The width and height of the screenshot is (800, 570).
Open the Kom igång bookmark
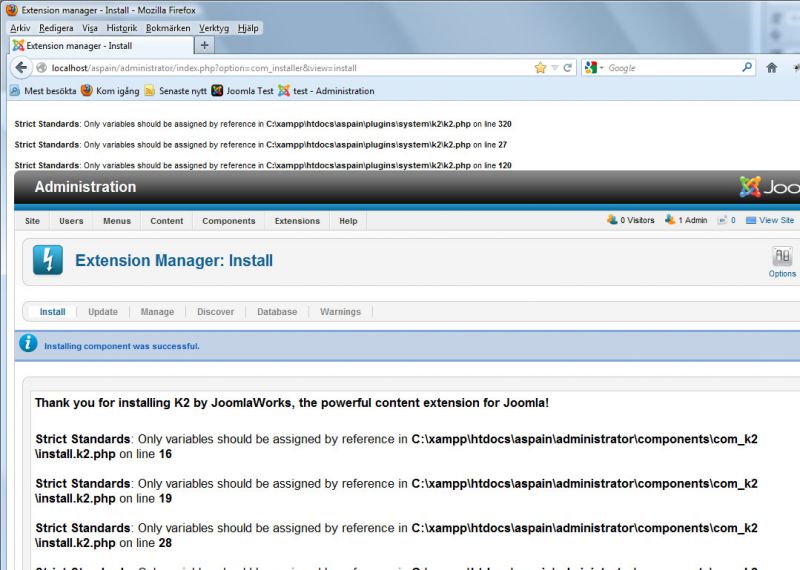(x=110, y=91)
